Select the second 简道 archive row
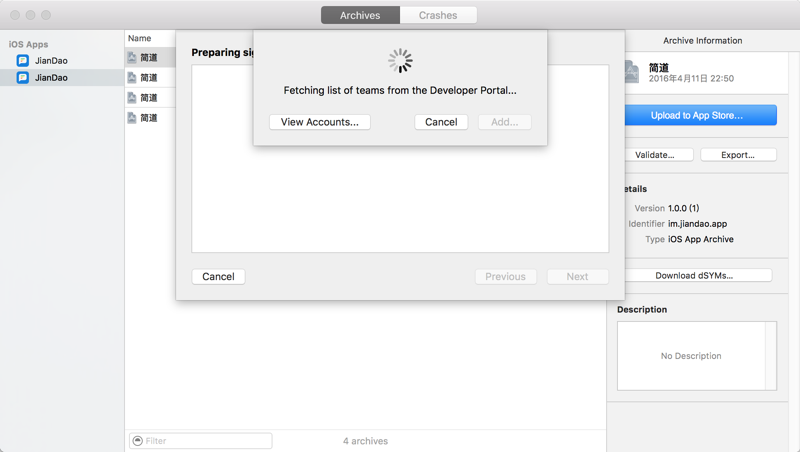This screenshot has height=452, width=800. [x=151, y=78]
